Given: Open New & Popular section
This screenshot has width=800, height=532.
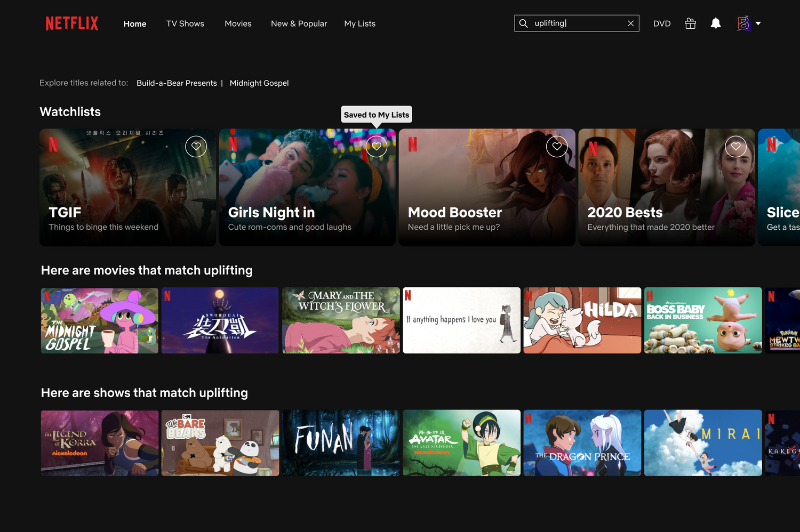Looking at the screenshot, I should 299,23.
